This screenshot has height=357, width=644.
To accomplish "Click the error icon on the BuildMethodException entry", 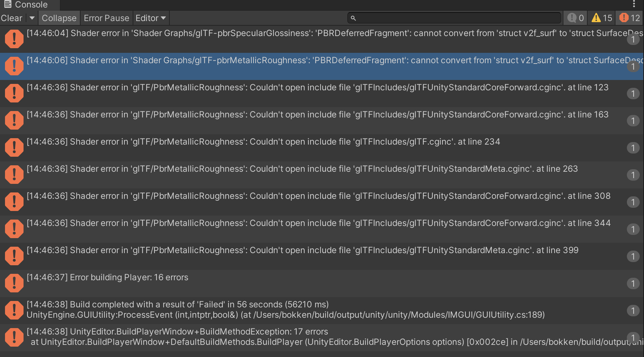I will 14,337.
